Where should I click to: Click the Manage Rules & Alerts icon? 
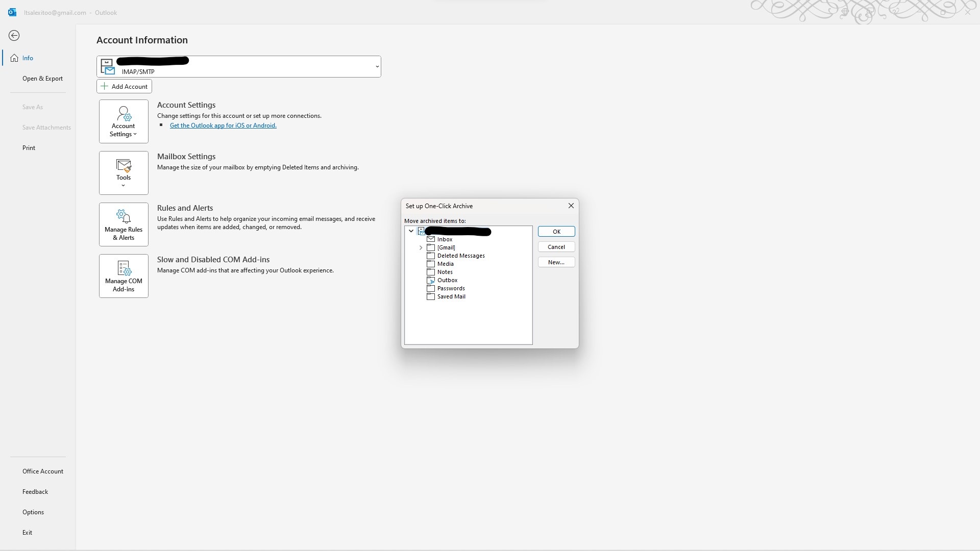(124, 224)
